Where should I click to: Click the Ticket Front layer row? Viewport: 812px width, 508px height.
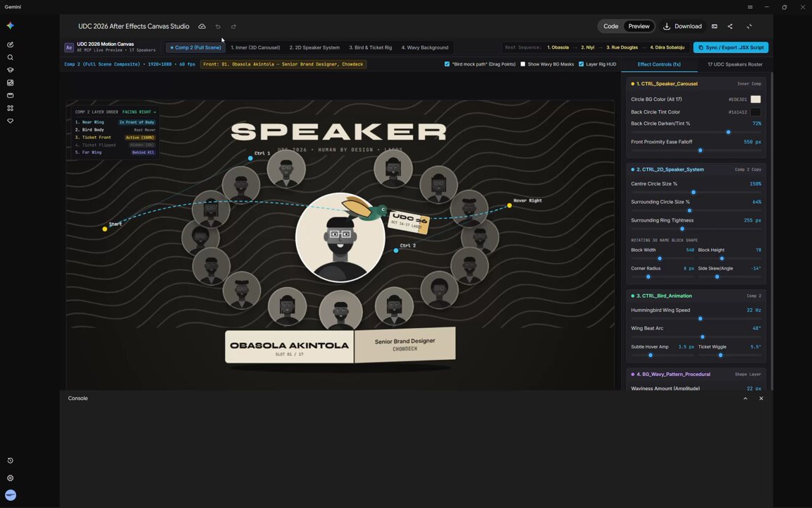(x=115, y=138)
